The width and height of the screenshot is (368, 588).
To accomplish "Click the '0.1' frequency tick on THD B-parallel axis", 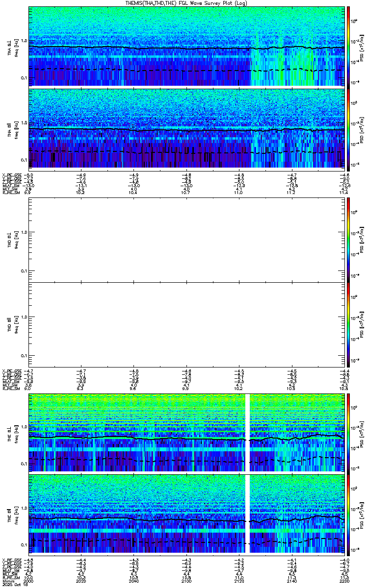I will 24,355.
